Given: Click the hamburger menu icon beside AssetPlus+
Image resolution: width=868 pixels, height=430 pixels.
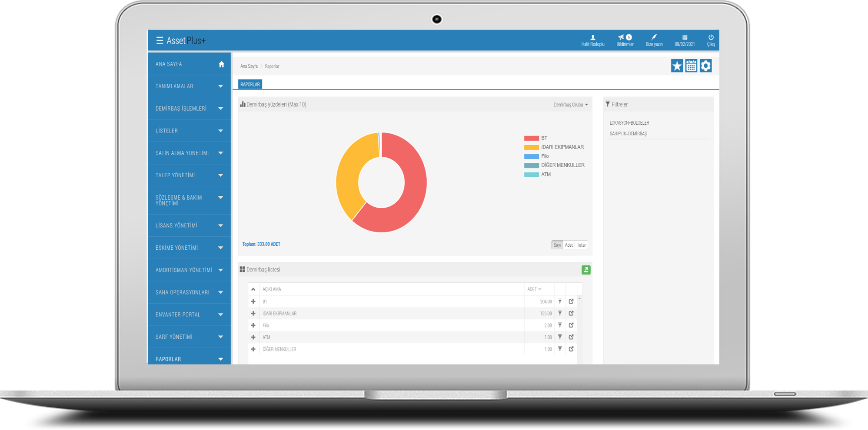Looking at the screenshot, I should pyautogui.click(x=160, y=40).
